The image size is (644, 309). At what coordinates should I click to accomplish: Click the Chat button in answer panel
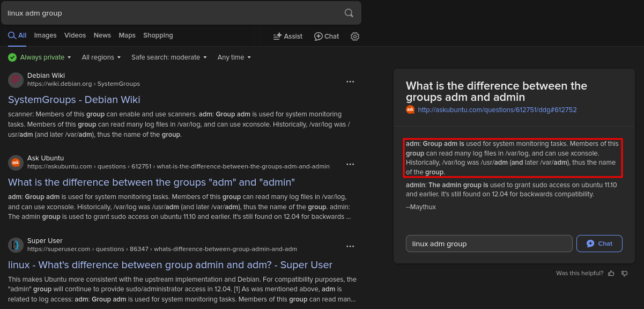599,244
